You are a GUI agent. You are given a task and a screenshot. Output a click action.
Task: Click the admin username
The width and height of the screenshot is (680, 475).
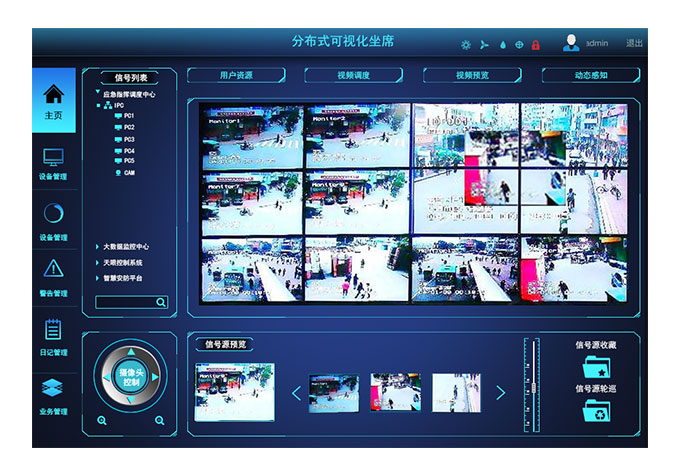point(597,43)
